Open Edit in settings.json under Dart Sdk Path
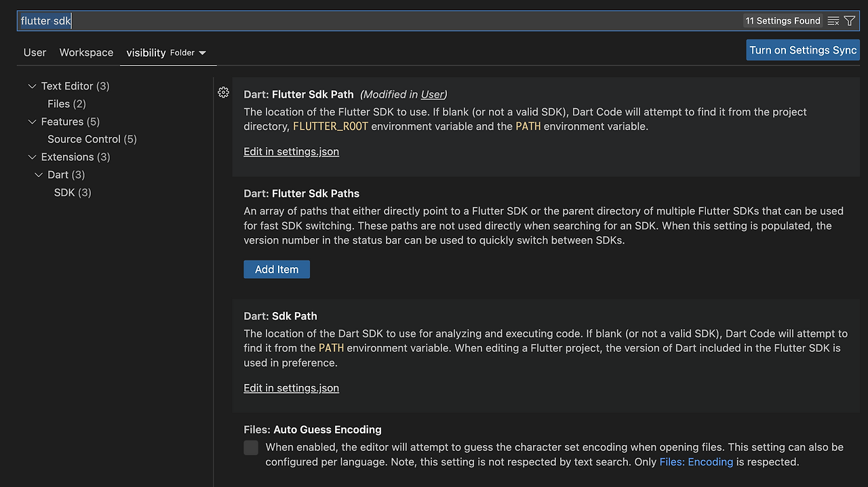868x487 pixels. (x=291, y=388)
